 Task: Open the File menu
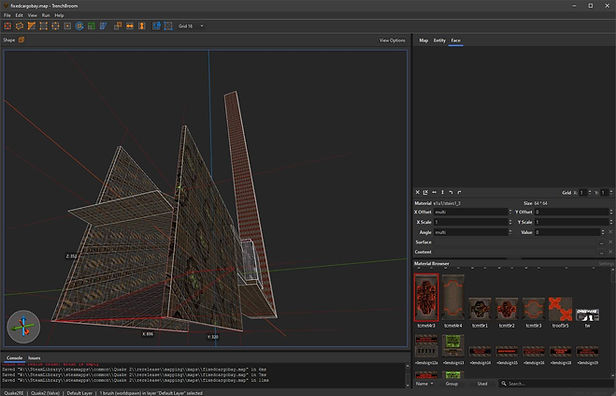pyautogui.click(x=7, y=15)
